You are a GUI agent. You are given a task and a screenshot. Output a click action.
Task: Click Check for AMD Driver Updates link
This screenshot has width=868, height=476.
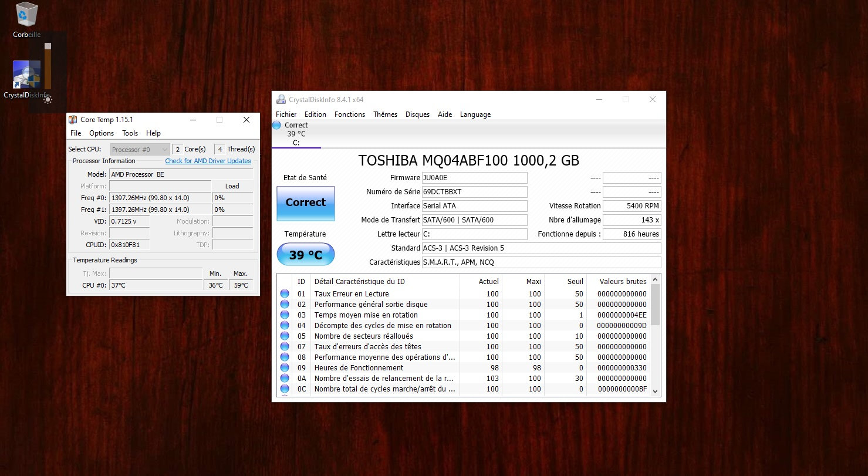[x=208, y=161]
